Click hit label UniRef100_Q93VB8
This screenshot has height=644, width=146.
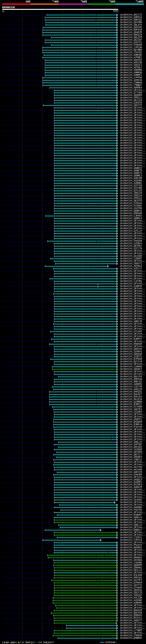[131, 22]
